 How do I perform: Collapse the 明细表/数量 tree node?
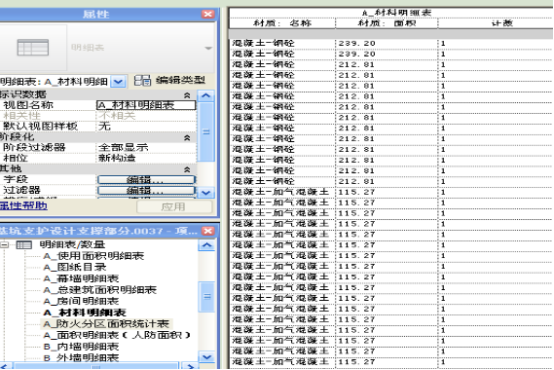(4, 245)
